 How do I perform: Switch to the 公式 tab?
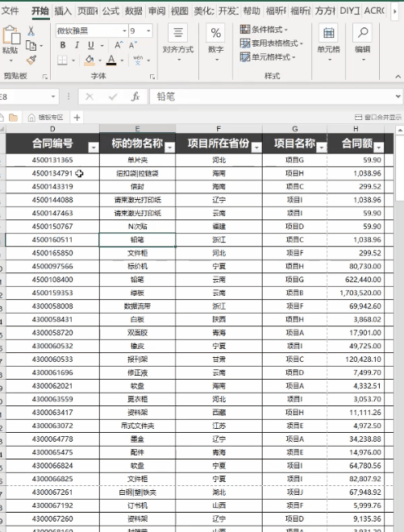110,10
